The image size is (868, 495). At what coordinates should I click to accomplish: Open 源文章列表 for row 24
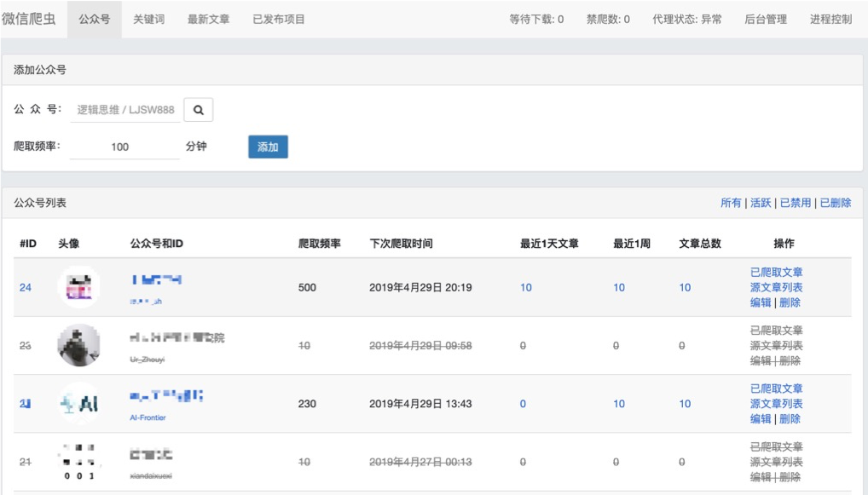776,287
